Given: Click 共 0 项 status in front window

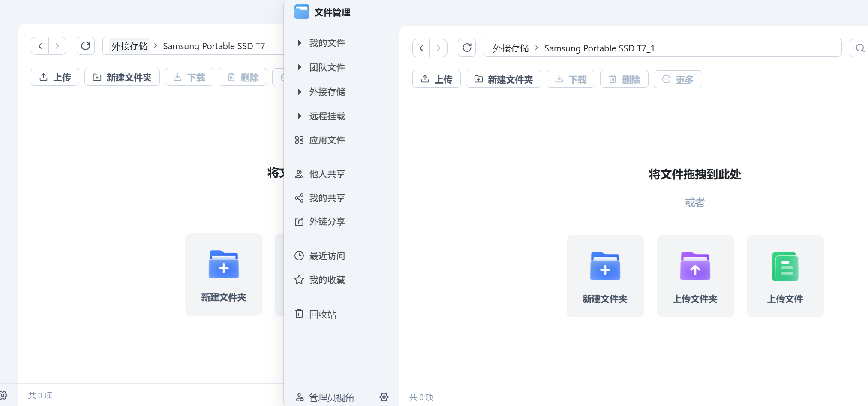Looking at the screenshot, I should point(421,397).
